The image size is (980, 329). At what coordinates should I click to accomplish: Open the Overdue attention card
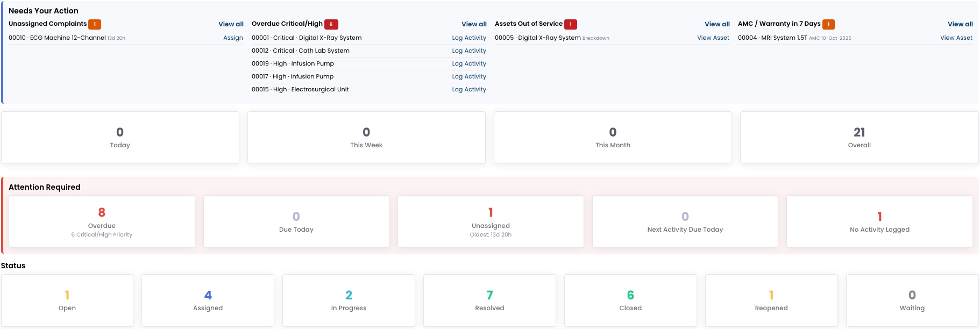click(102, 221)
